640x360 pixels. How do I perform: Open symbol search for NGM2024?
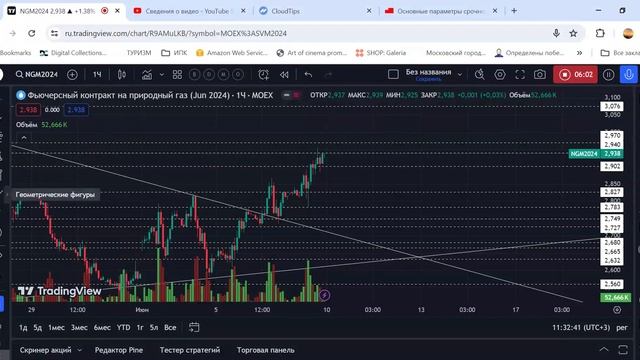coord(37,75)
